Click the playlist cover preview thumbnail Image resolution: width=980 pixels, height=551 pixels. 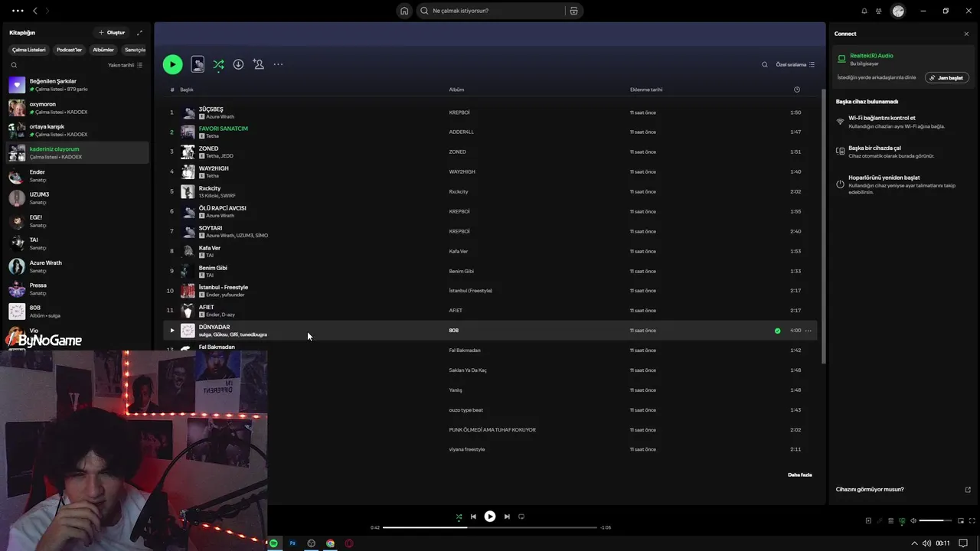pos(198,65)
